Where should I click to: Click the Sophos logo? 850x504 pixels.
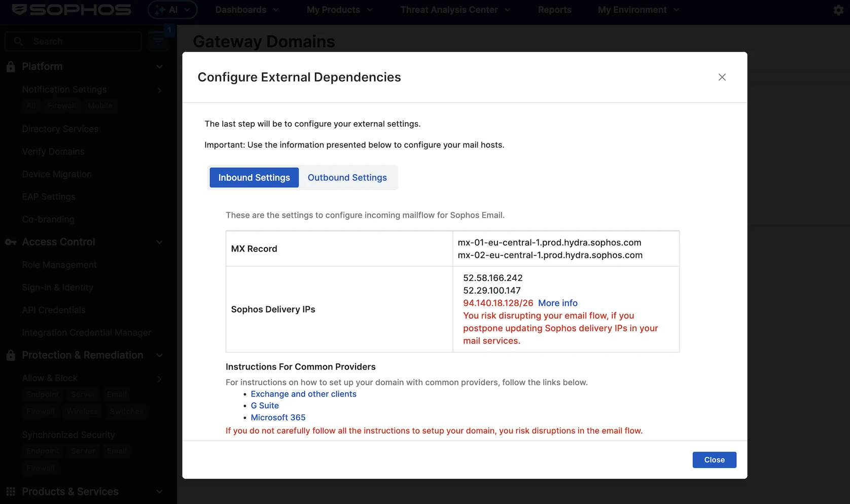point(72,10)
